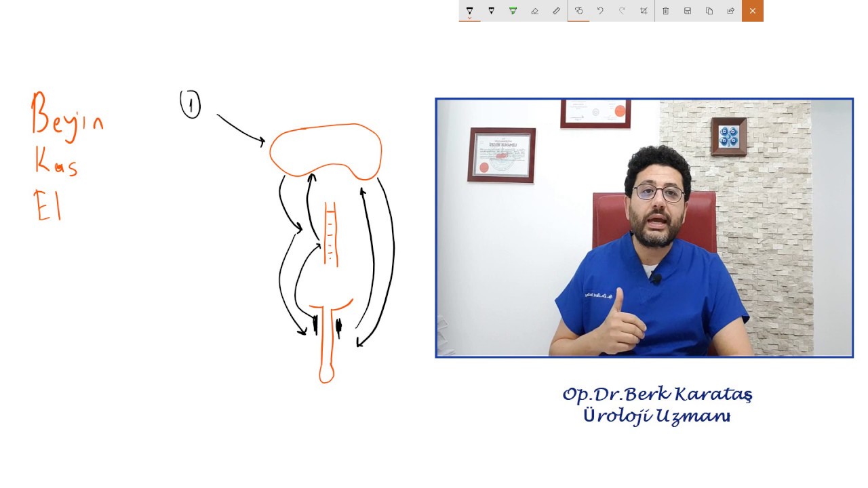Delete the sketch with trash icon
The height and width of the screenshot is (488, 868).
665,11
